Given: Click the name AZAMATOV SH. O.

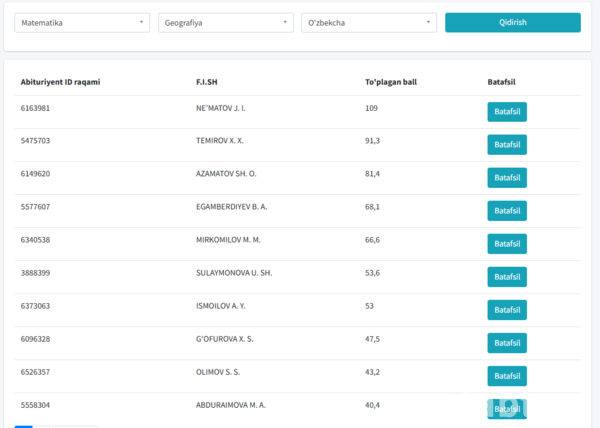Looking at the screenshot, I should tap(226, 174).
